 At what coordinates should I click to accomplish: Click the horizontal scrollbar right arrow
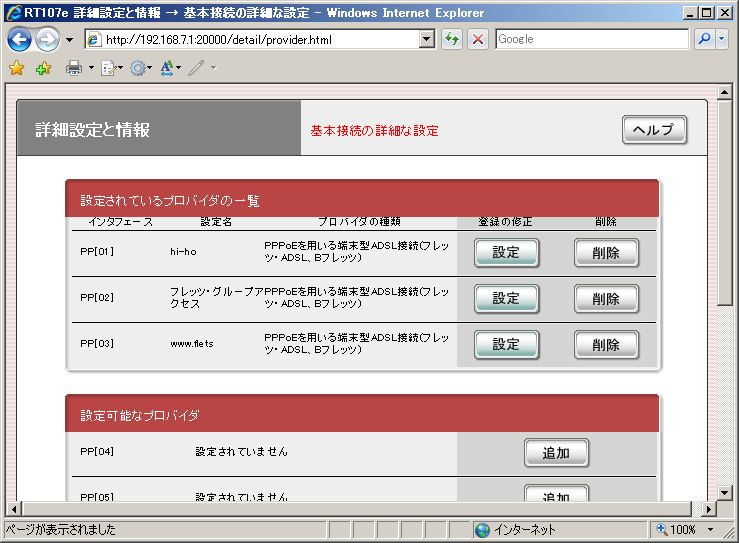tap(708, 509)
